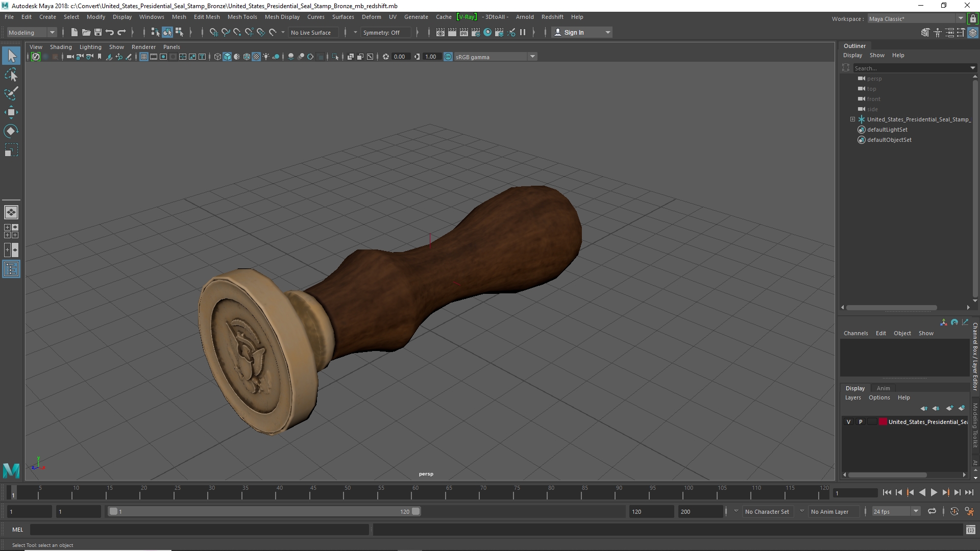This screenshot has width=980, height=551.
Task: Click the MEL script language label
Action: point(18,530)
